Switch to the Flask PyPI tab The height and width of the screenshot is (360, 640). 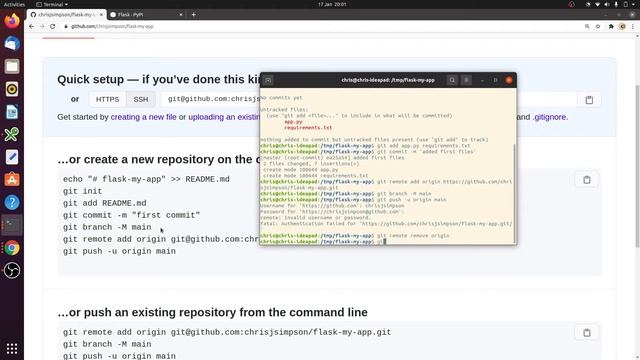146,15
